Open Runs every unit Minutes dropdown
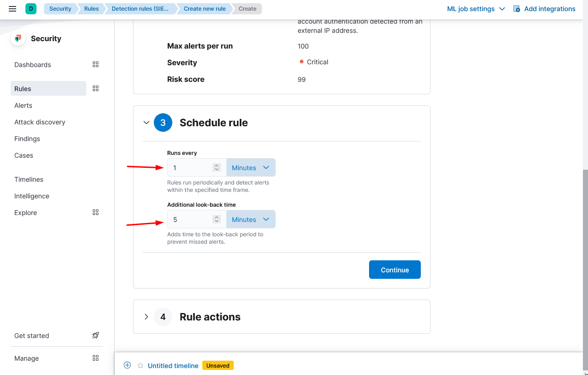The height and width of the screenshot is (375, 588). click(251, 168)
